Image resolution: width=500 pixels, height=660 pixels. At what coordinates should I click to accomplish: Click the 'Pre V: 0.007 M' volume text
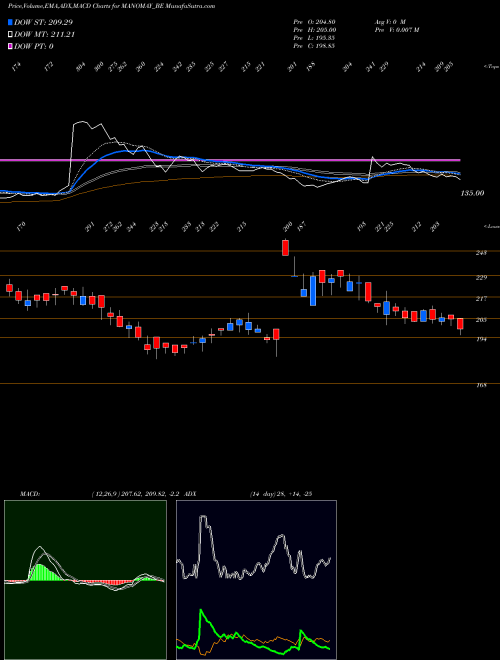click(396, 30)
